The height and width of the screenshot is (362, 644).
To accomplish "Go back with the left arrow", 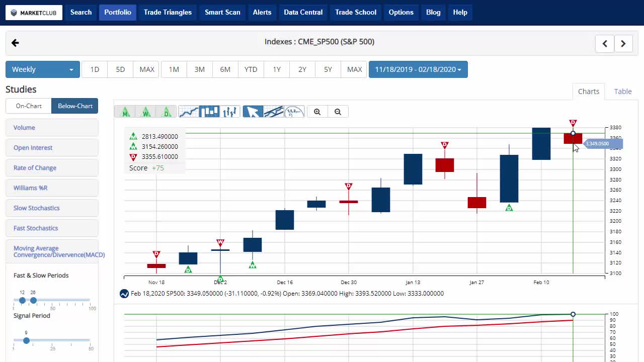I will click(x=15, y=43).
